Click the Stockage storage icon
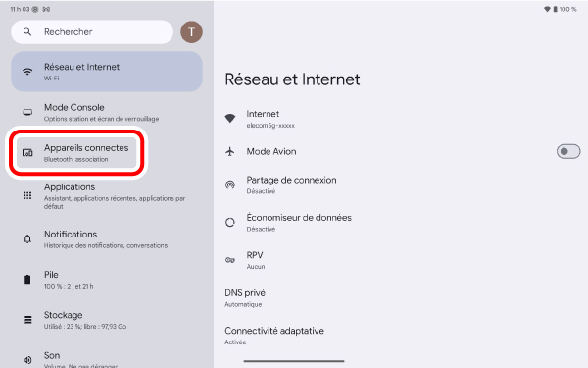 click(27, 320)
